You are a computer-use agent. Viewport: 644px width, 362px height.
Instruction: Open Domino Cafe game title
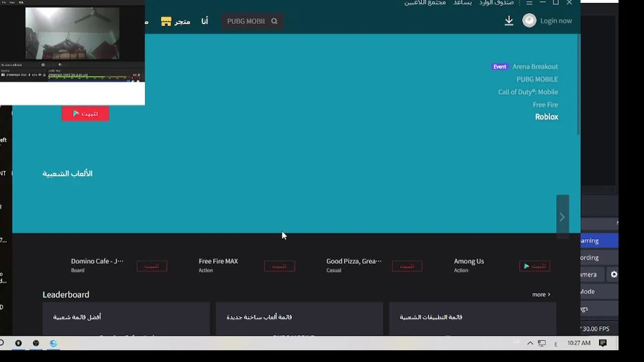pyautogui.click(x=97, y=261)
